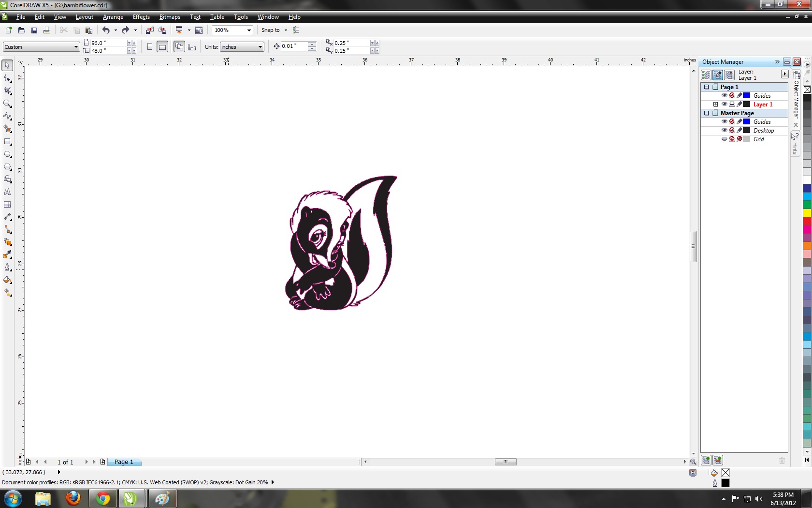Collapse the Master Page tree node
The image size is (812, 508).
point(706,113)
